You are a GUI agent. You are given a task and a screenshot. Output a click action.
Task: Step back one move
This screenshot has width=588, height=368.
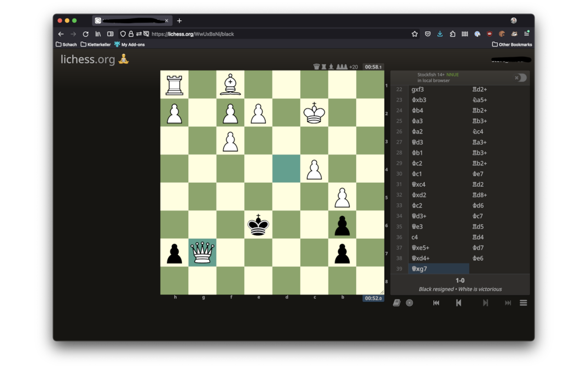coord(458,303)
